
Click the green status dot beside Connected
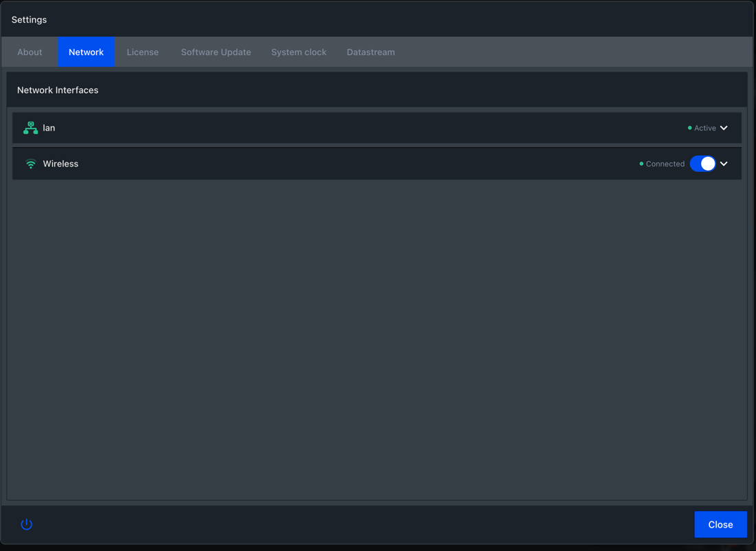point(641,164)
